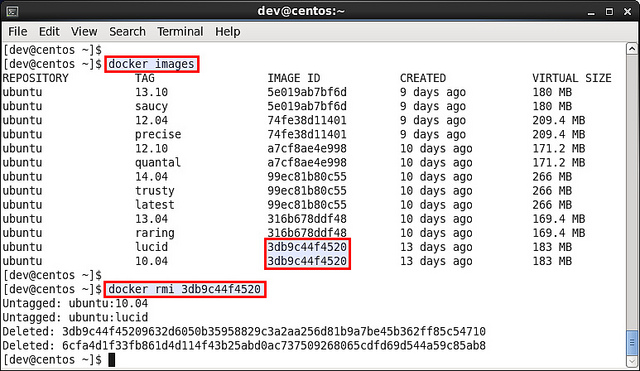Click the 'docker rmi 3db9c44f4520' command
This screenshot has height=371, width=640.
click(184, 289)
